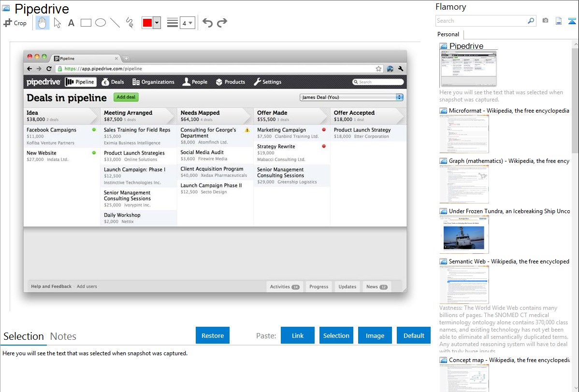Screen dimensions: 579x392
Task: Open the James Deal (You) dropdown
Action: (351, 97)
